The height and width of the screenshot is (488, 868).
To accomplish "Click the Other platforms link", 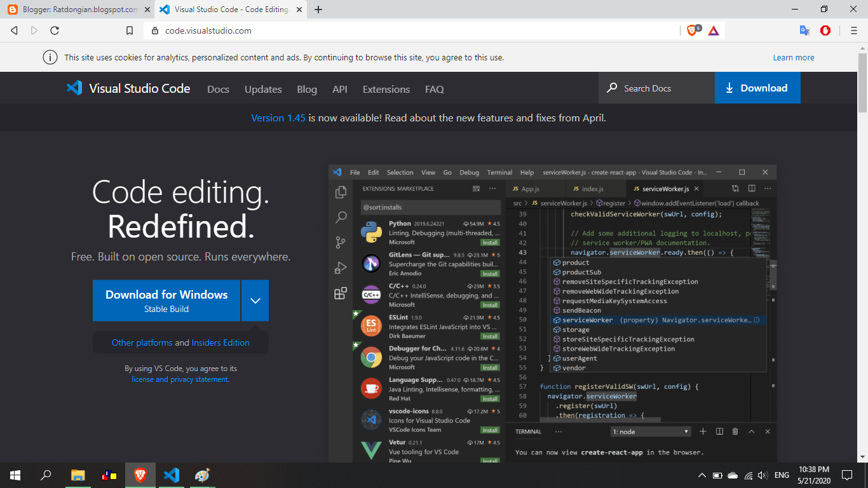I will click(x=142, y=342).
